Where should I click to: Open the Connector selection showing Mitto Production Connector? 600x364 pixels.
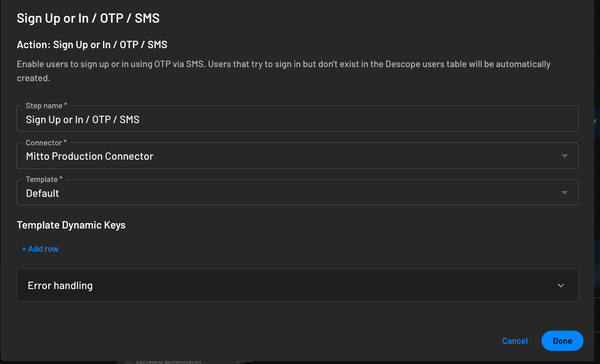pyautogui.click(x=297, y=156)
